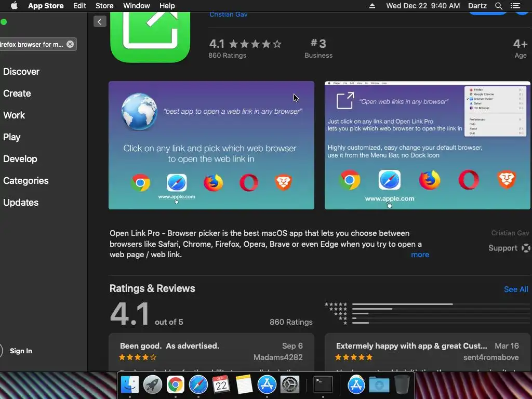Open the Categories section
The width and height of the screenshot is (532, 399).
point(26,180)
